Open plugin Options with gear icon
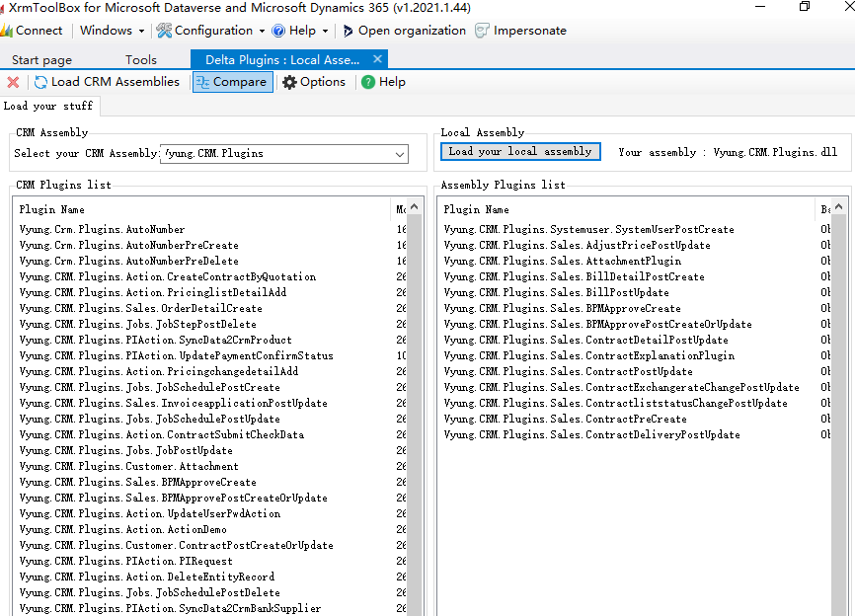 (314, 82)
